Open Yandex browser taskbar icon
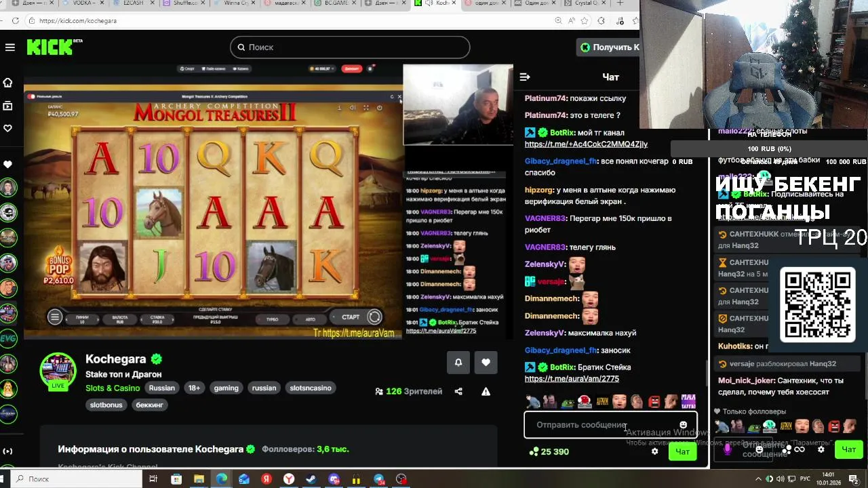The height and width of the screenshot is (488, 868). (289, 479)
